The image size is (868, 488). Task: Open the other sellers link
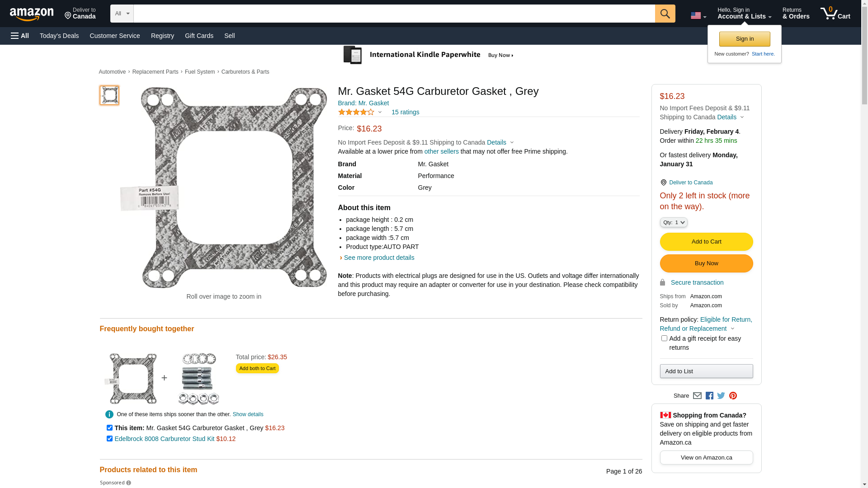pyautogui.click(x=441, y=151)
